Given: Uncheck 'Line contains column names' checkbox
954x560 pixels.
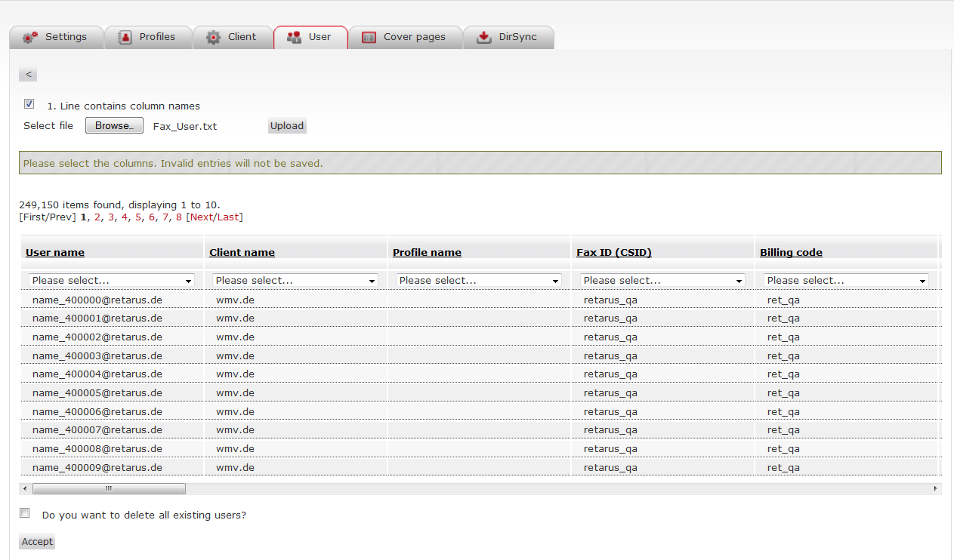Looking at the screenshot, I should click(29, 104).
